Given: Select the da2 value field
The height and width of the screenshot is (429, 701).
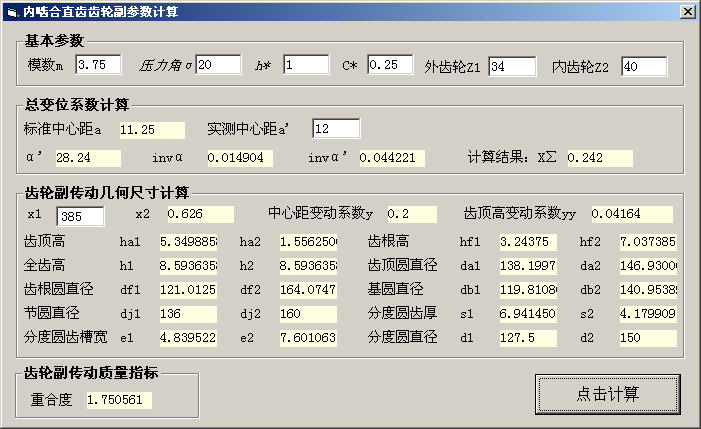Looking at the screenshot, I should (x=648, y=266).
